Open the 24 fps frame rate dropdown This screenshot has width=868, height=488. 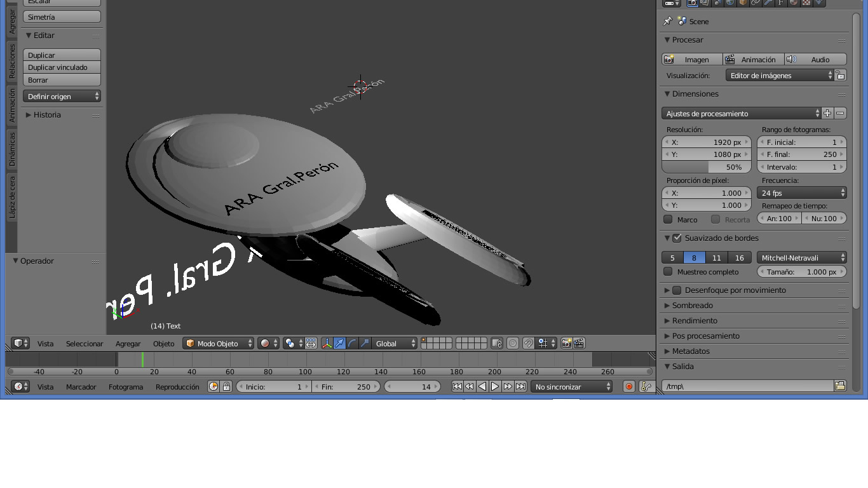coord(802,193)
